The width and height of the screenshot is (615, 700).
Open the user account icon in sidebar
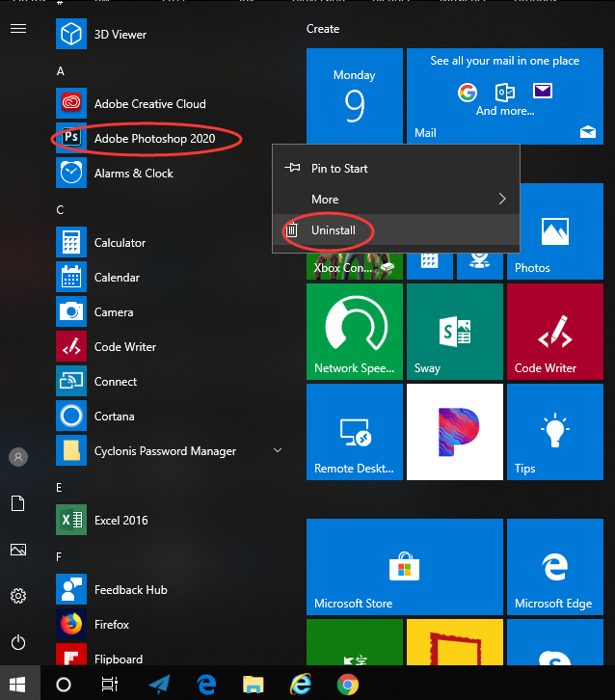(x=18, y=457)
